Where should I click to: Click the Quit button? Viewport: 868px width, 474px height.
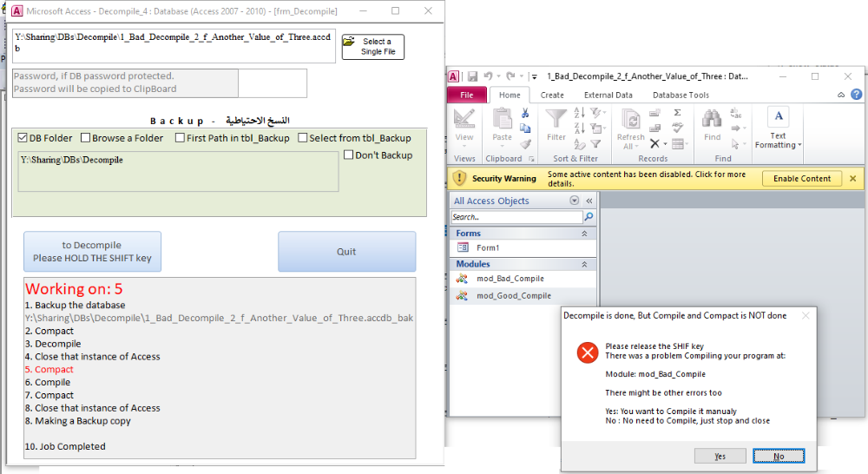click(x=346, y=252)
